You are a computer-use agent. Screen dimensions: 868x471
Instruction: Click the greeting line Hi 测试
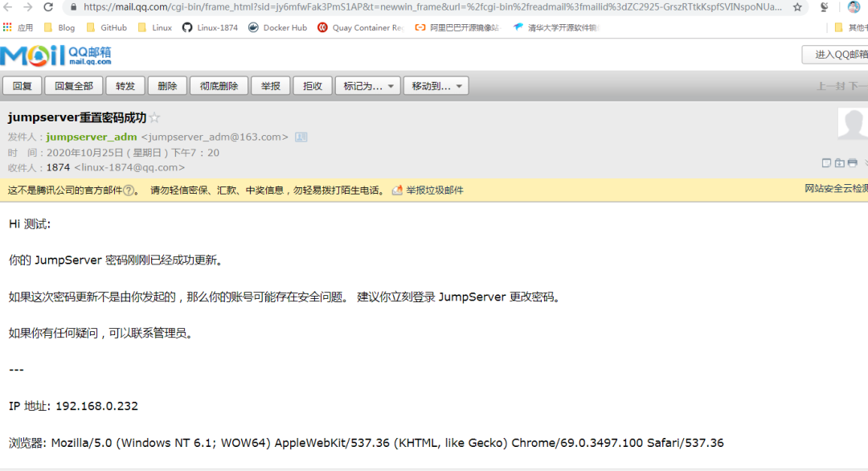point(30,224)
